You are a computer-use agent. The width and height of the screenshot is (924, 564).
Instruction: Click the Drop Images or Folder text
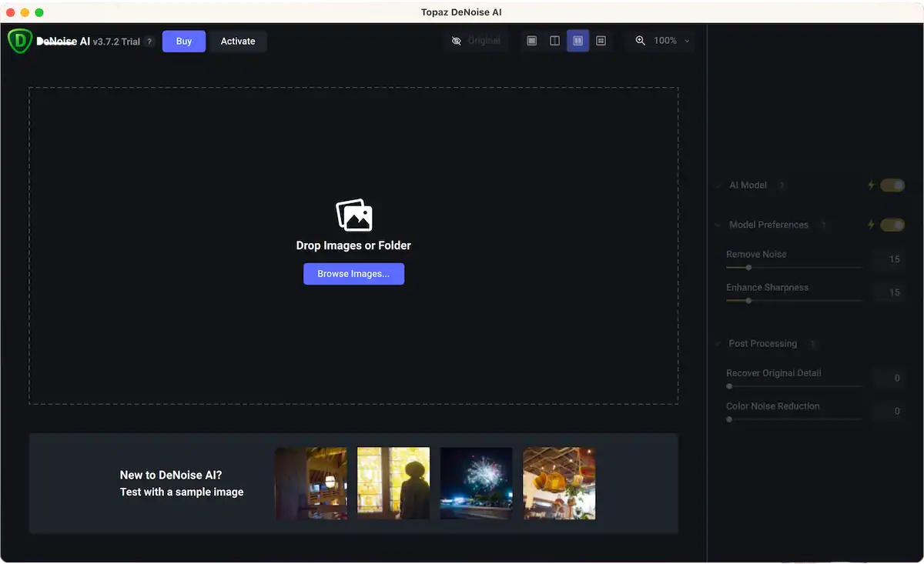coord(353,245)
